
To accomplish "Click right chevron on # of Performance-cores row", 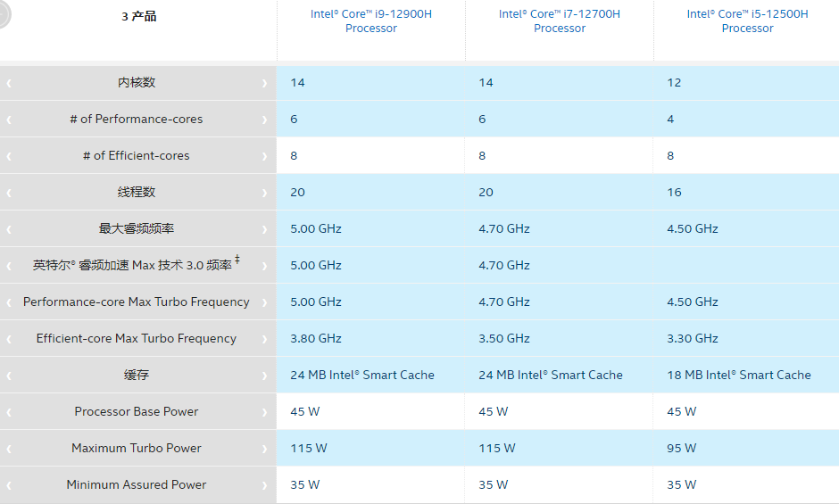I will pos(264,120).
